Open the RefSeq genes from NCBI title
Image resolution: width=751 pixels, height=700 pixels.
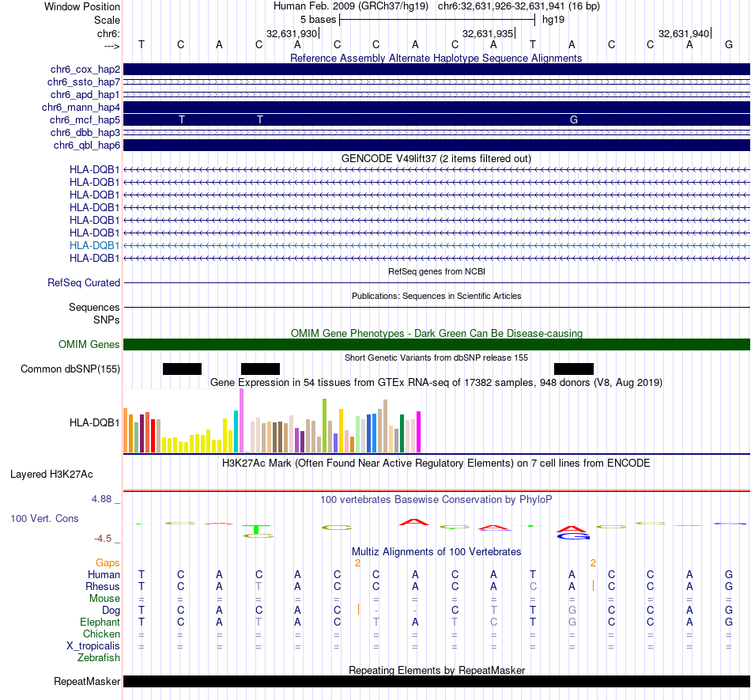pyautogui.click(x=436, y=271)
